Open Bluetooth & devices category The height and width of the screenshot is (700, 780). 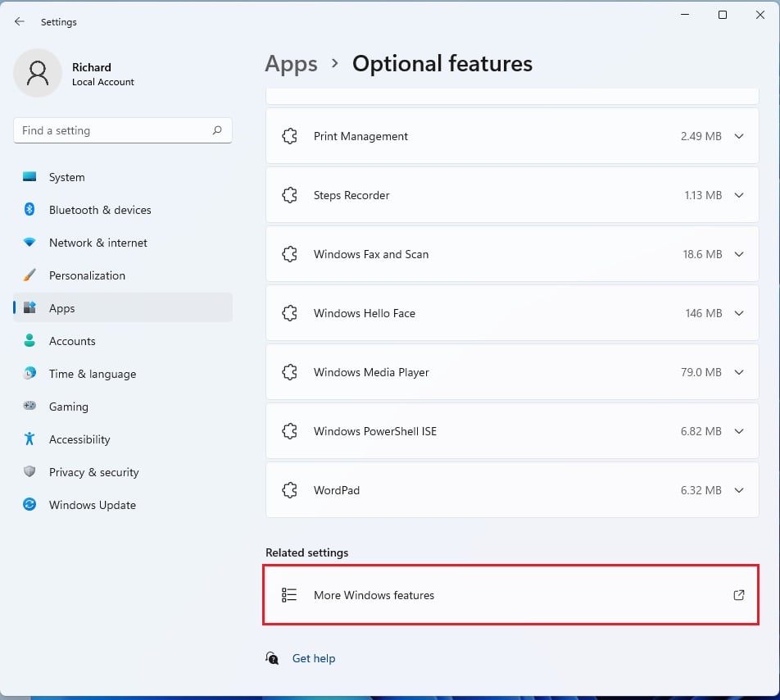pyautogui.click(x=123, y=210)
